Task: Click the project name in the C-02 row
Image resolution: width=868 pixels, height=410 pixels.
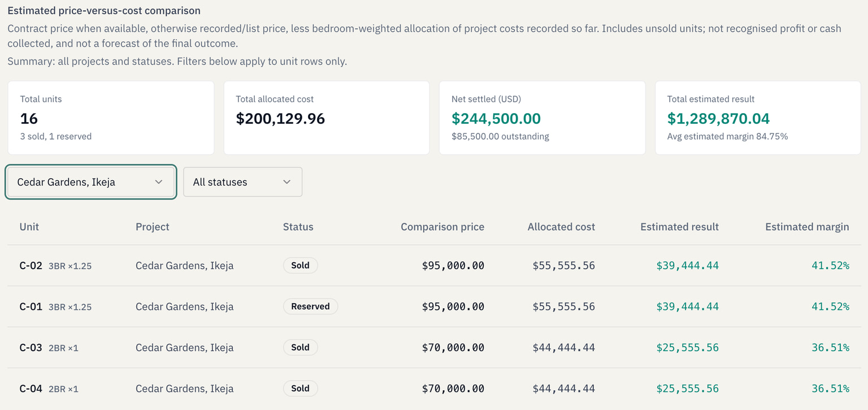Action: point(185,266)
